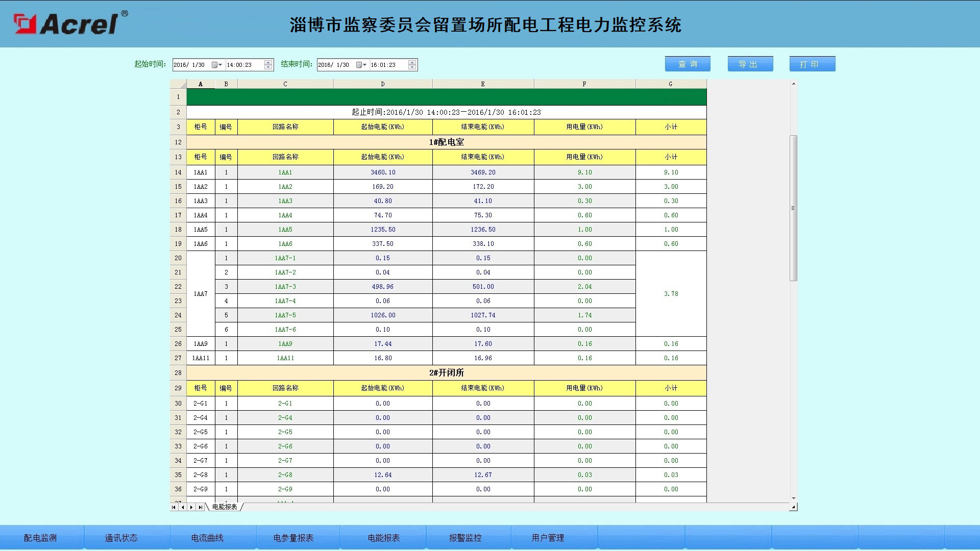Click previous-sheet navigation arrow
980x551 pixels.
click(183, 507)
